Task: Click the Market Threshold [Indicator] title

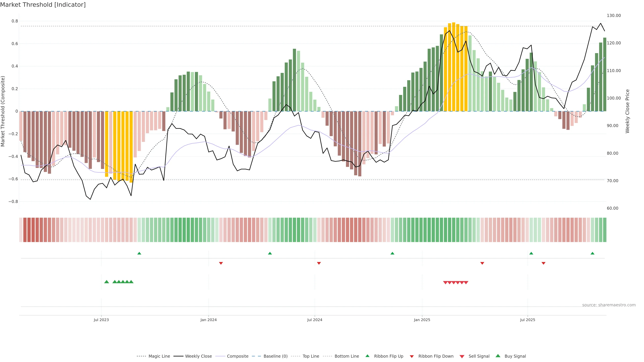Action: tap(43, 5)
